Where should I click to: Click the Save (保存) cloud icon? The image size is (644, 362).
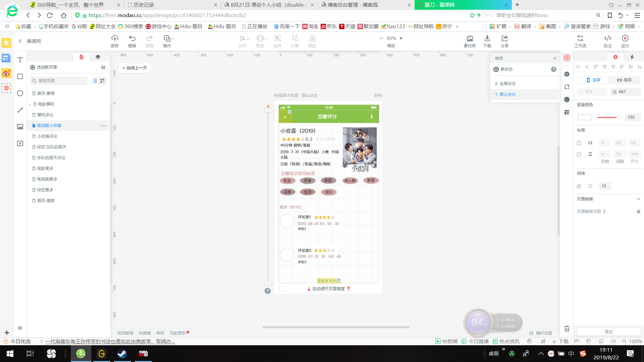coord(115,38)
